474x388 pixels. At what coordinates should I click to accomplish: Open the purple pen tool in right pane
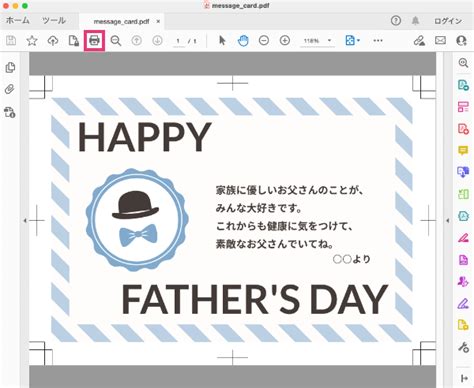463,303
